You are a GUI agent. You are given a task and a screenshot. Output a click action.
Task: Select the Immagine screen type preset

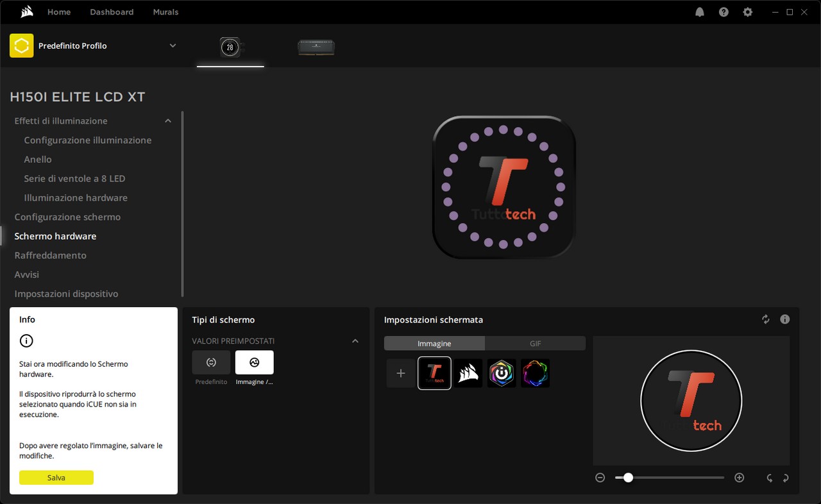[254, 362]
